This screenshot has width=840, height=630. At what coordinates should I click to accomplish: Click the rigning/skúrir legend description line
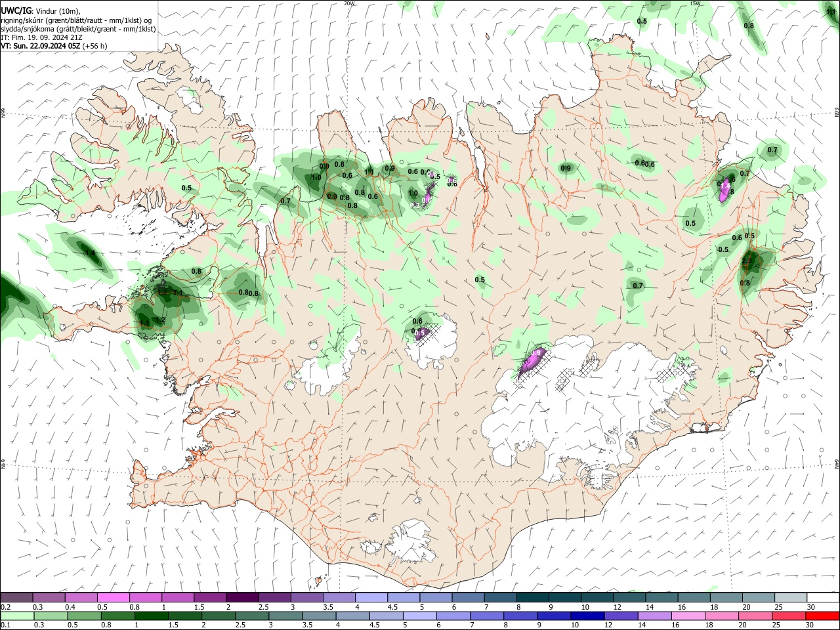(76, 20)
